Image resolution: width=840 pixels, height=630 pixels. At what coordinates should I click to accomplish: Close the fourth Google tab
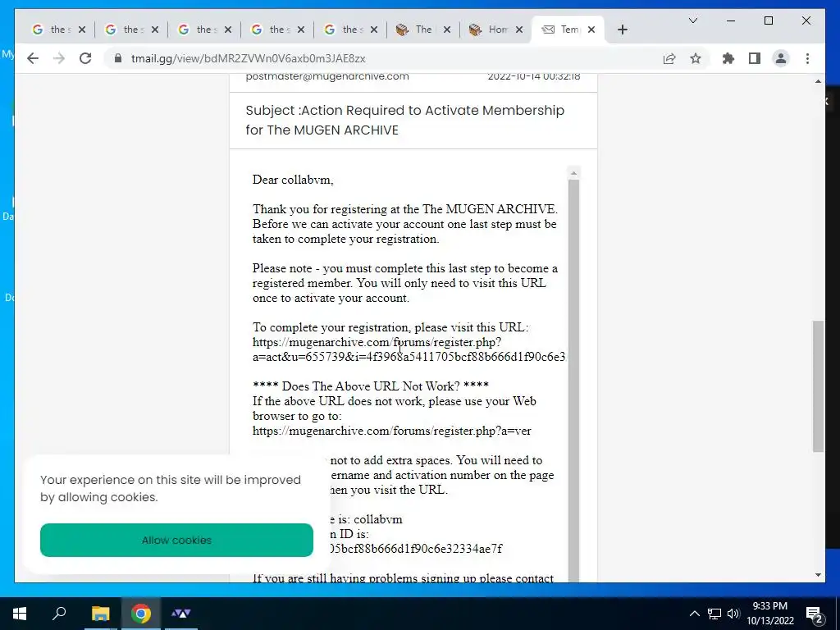tap(300, 30)
